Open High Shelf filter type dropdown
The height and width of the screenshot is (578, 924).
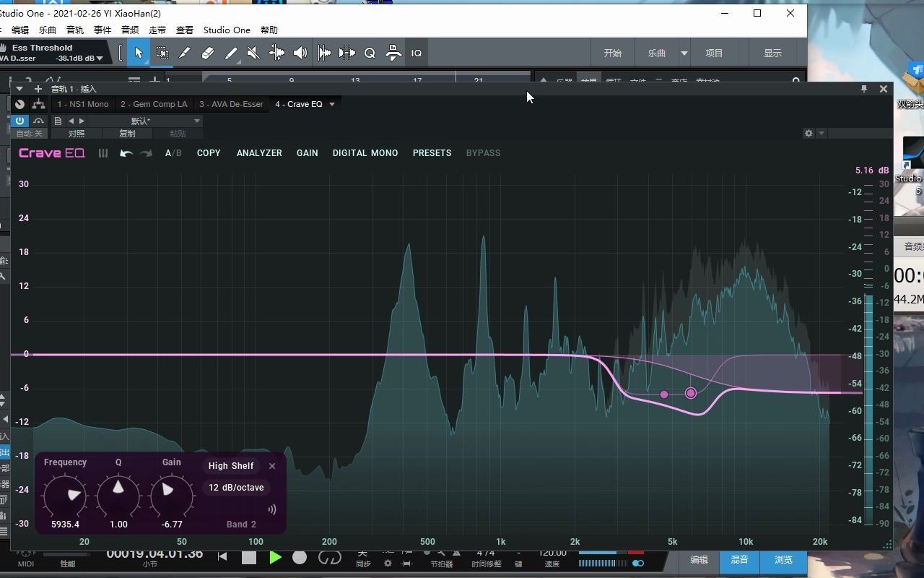click(x=231, y=466)
